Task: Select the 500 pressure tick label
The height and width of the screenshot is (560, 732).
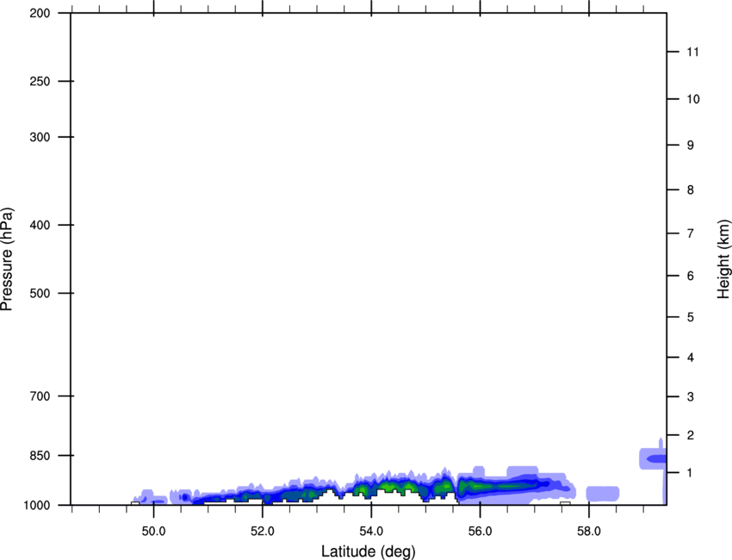Action: 40,293
